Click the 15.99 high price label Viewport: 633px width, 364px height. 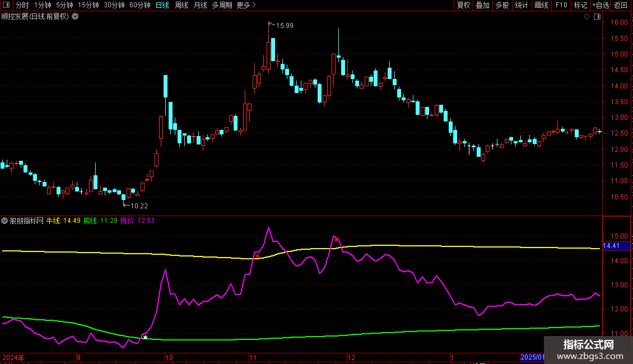point(285,26)
